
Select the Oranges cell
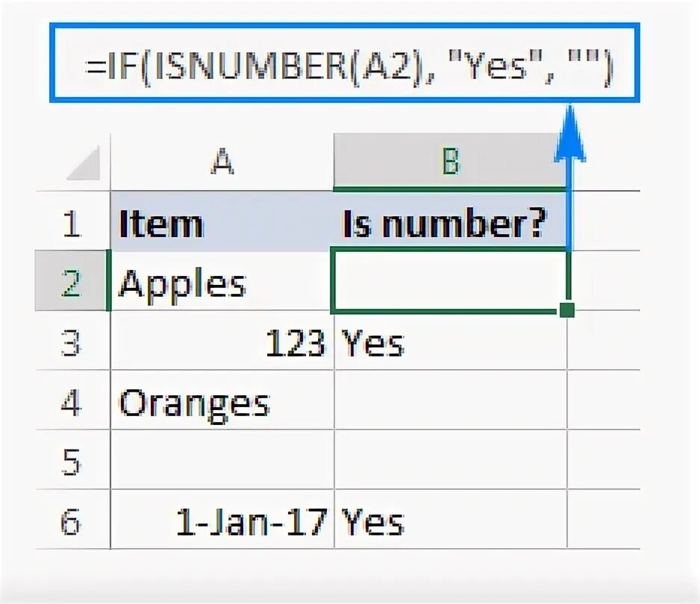pyautogui.click(x=222, y=400)
